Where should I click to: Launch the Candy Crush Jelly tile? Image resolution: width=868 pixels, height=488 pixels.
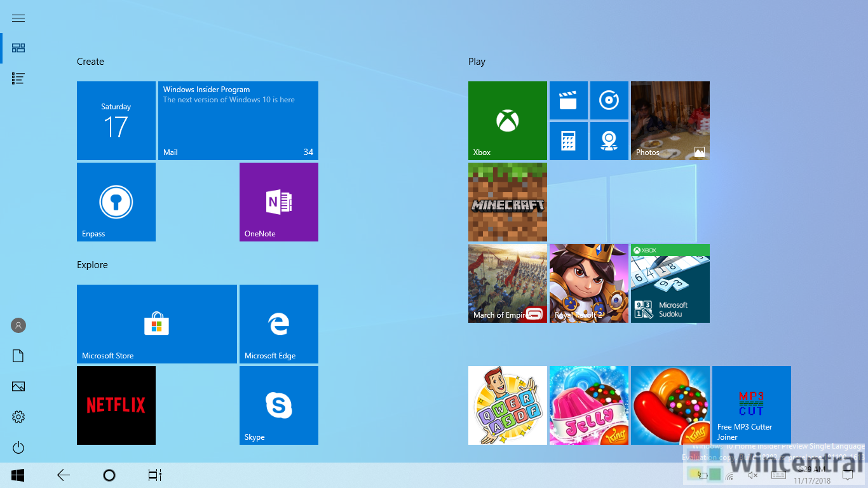(x=589, y=405)
